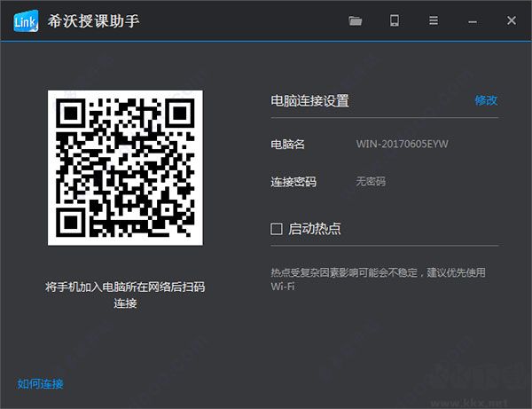
Task: Click the 无密码 password value
Action: click(x=371, y=181)
